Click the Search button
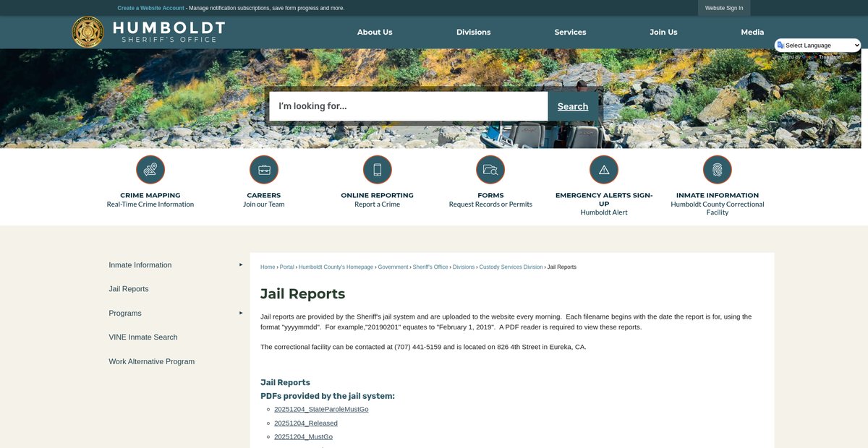Image resolution: width=868 pixels, height=448 pixels. 573,106
